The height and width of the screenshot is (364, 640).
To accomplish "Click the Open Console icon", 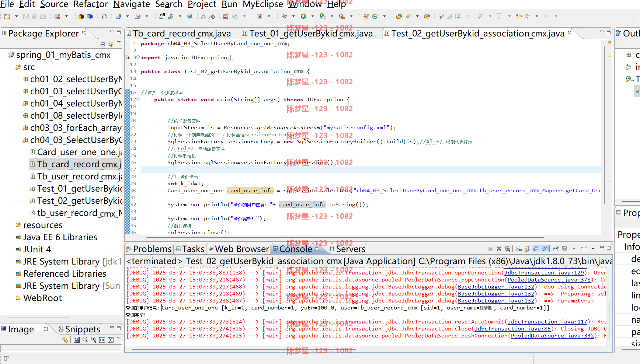I will coord(583,249).
